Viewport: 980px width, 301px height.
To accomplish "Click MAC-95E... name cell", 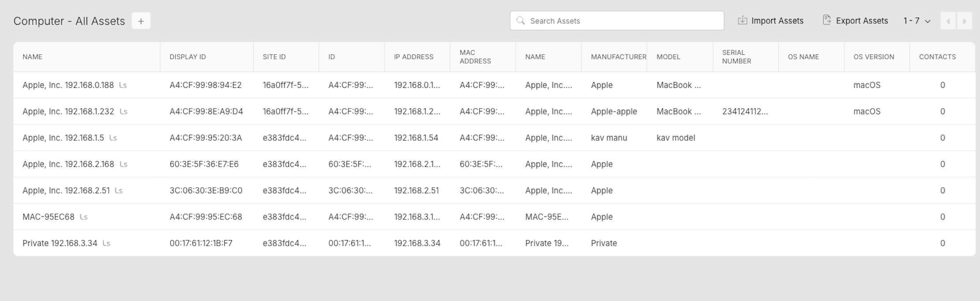I will 547,217.
